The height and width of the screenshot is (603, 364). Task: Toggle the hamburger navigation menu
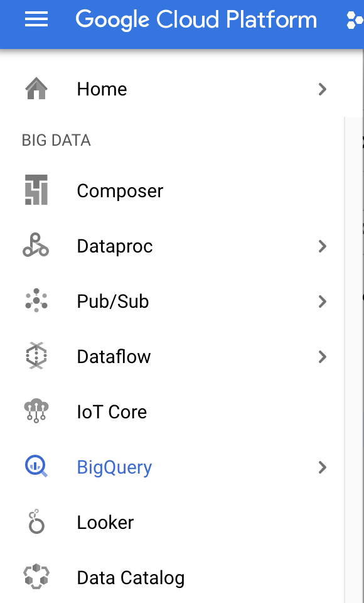tap(36, 19)
